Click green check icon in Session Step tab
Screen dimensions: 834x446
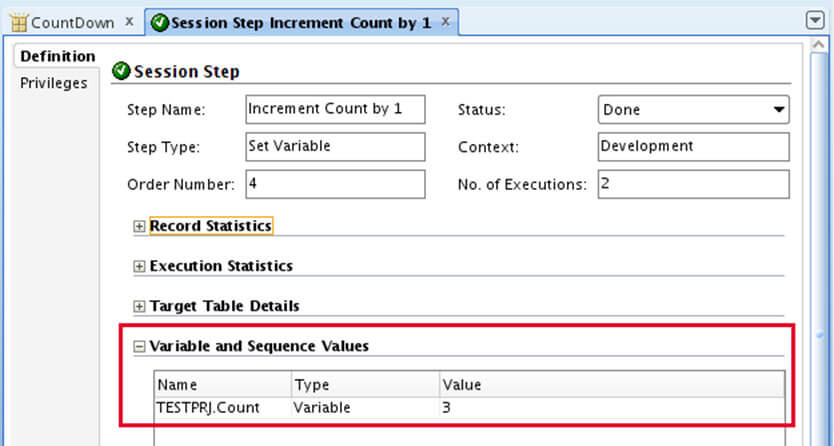(x=160, y=23)
